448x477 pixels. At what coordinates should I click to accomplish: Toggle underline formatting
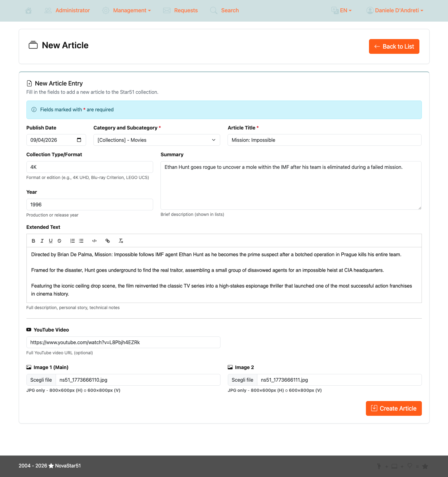(51, 241)
